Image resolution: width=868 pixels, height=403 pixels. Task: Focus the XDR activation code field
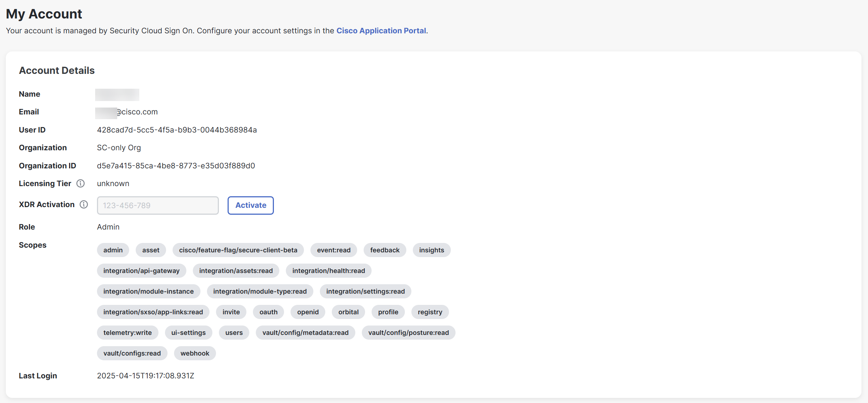click(x=158, y=205)
